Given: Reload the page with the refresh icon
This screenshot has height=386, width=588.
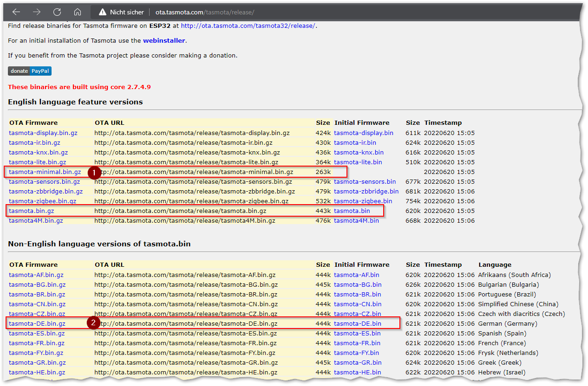Looking at the screenshot, I should 57,12.
